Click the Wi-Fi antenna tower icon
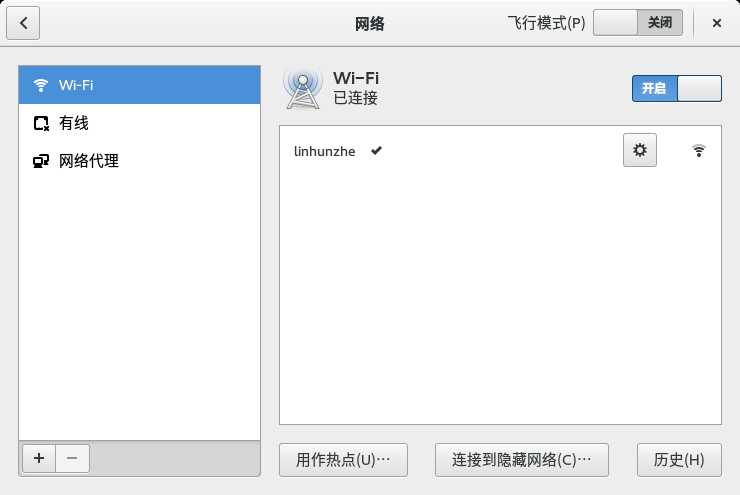 pos(303,89)
